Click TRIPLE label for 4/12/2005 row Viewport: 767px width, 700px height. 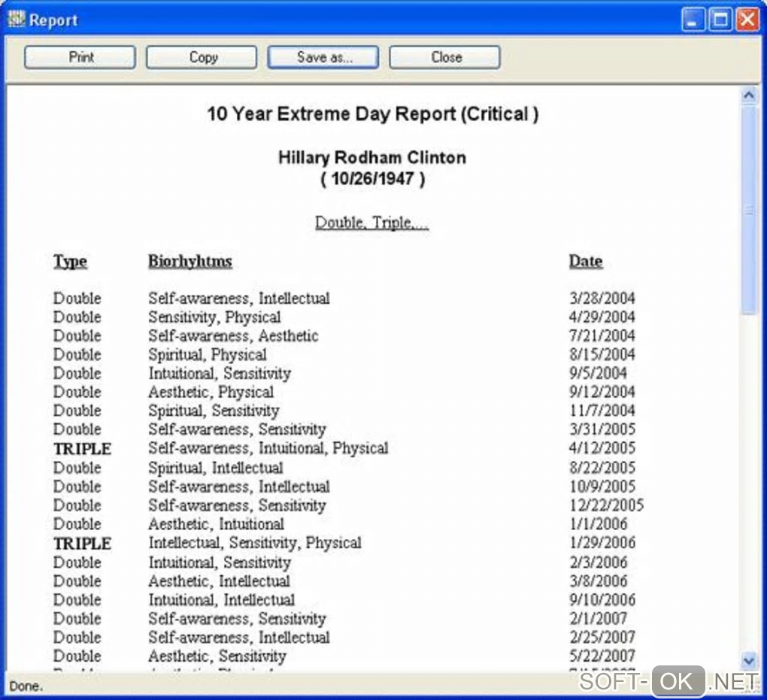82,449
